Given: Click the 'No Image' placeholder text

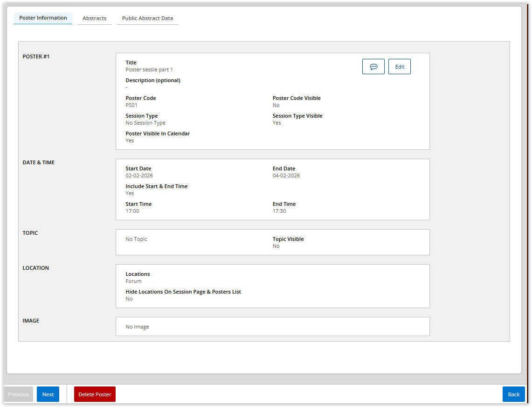Looking at the screenshot, I should [137, 327].
